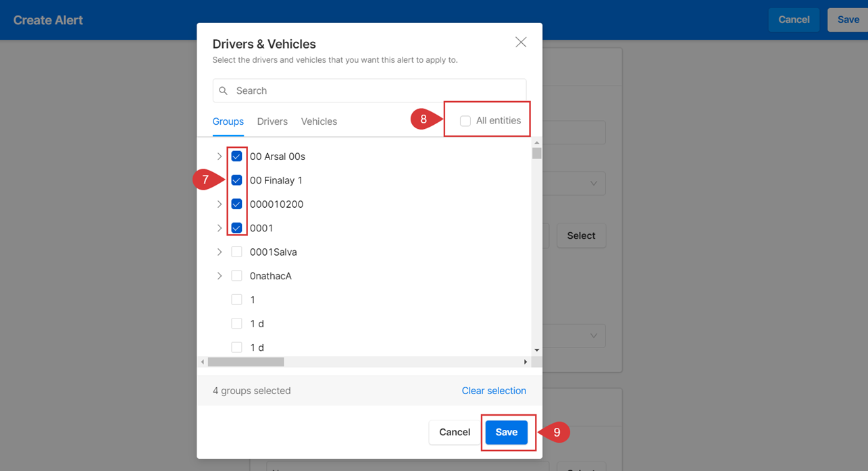Viewport: 868px width, 471px height.
Task: Click the horizontal scrollbar left arrow
Action: (203, 362)
